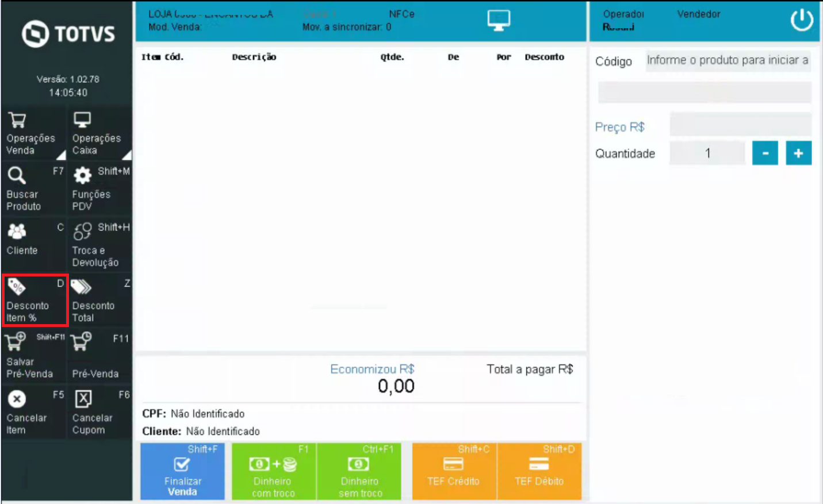823x504 pixels.
Task: Click the Quantidade value field
Action: [x=707, y=153]
